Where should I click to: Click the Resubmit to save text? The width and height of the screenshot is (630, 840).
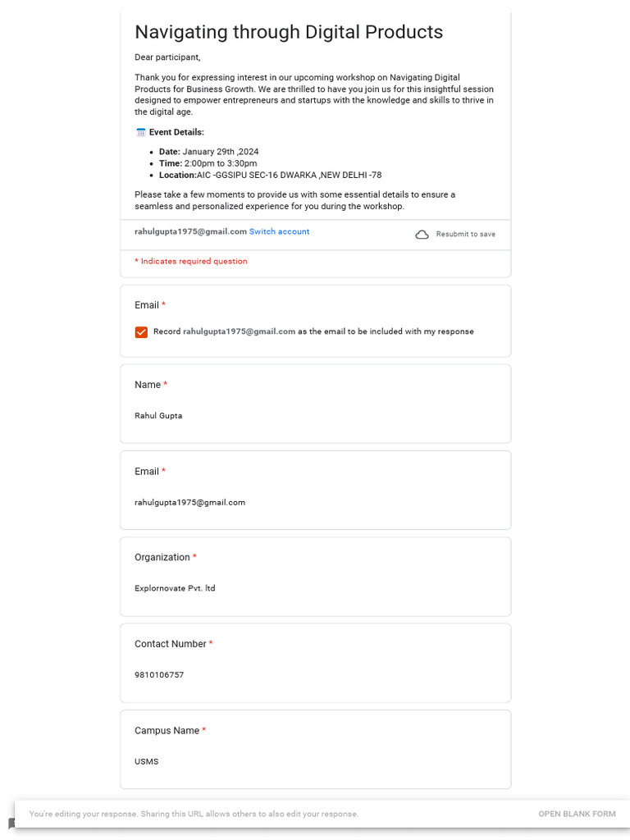[465, 235]
